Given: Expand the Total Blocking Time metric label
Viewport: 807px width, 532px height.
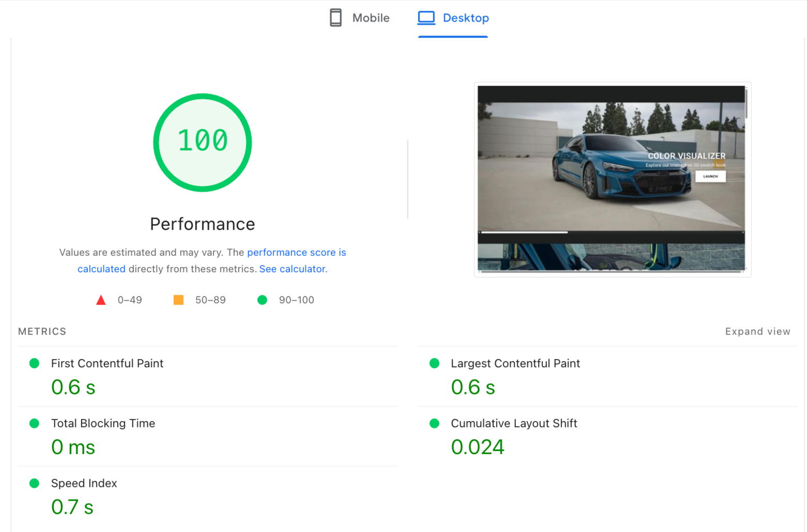Looking at the screenshot, I should click(103, 424).
